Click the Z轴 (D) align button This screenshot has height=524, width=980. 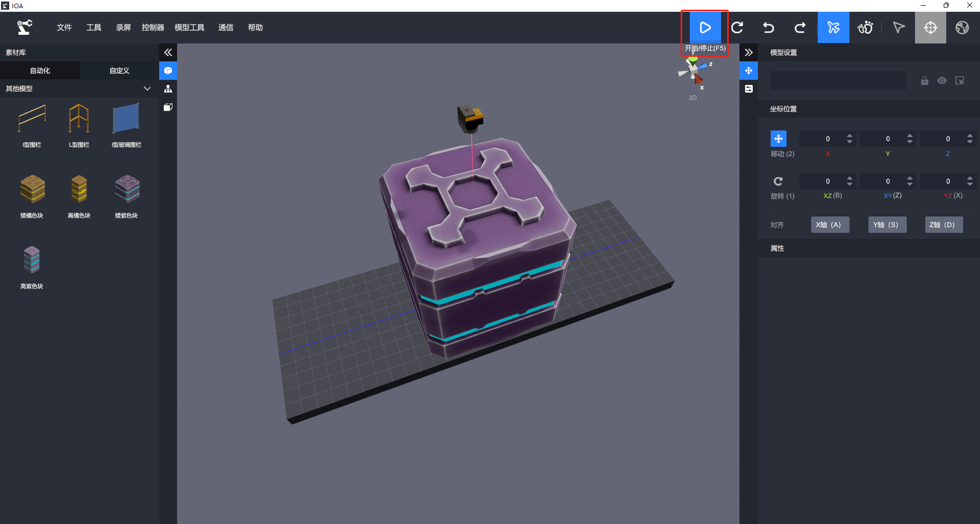tap(944, 225)
